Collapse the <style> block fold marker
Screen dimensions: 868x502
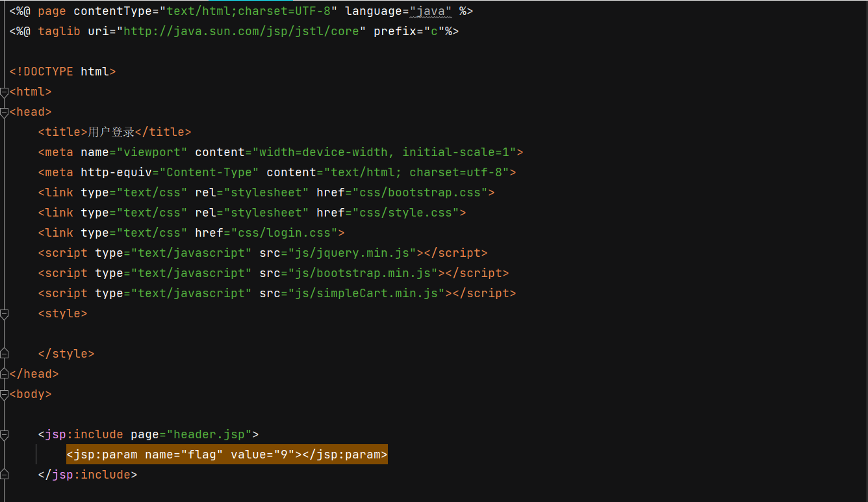click(4, 313)
